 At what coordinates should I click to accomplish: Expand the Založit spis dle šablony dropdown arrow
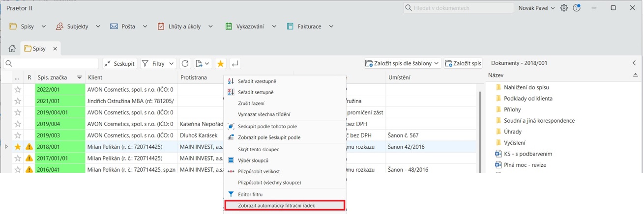(437, 64)
